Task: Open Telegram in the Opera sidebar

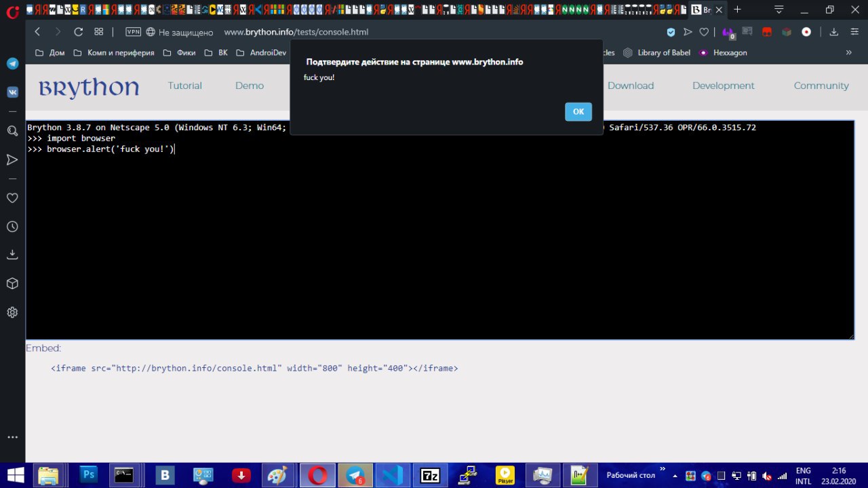Action: coord(12,63)
